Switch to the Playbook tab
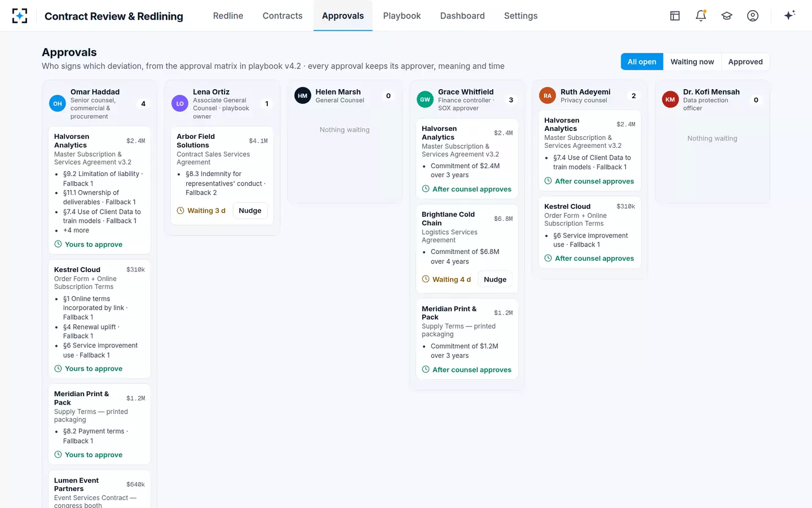The height and width of the screenshot is (508, 812). click(x=402, y=16)
